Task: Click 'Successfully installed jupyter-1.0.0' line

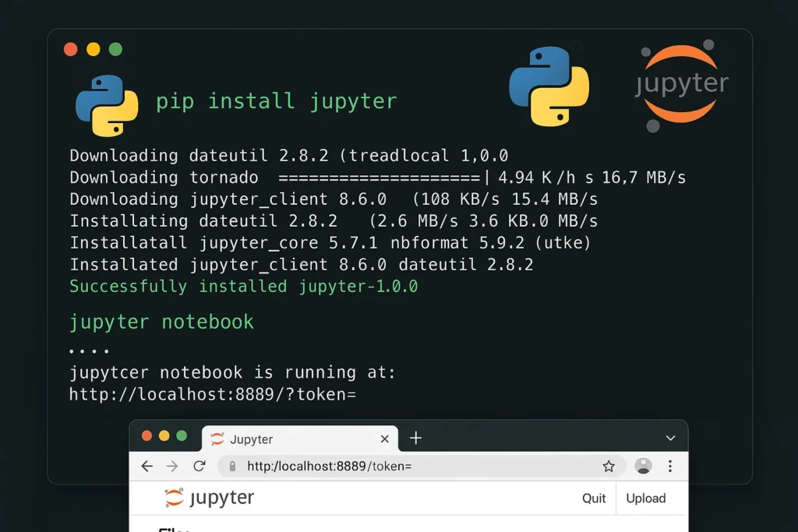Action: coord(244,287)
